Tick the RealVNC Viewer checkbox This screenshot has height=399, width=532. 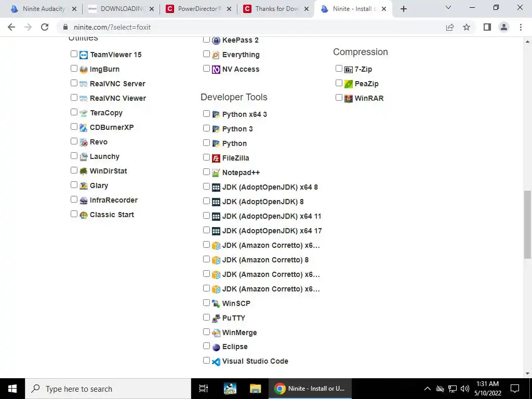[x=74, y=97]
